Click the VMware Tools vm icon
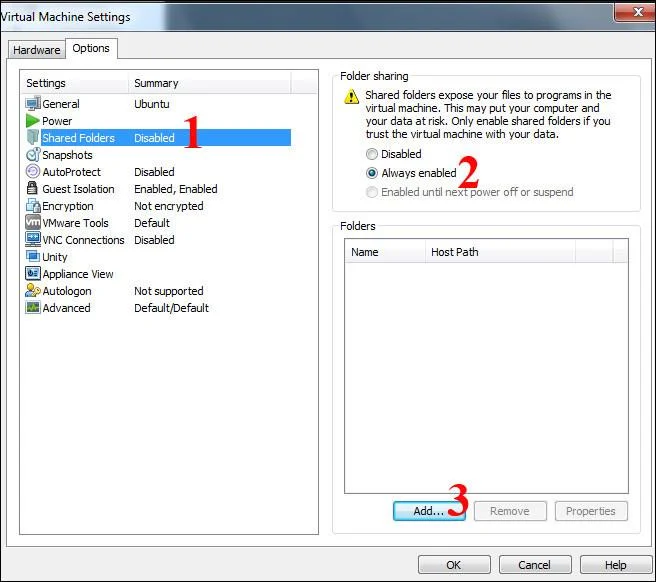Image resolution: width=656 pixels, height=582 pixels. click(x=33, y=222)
